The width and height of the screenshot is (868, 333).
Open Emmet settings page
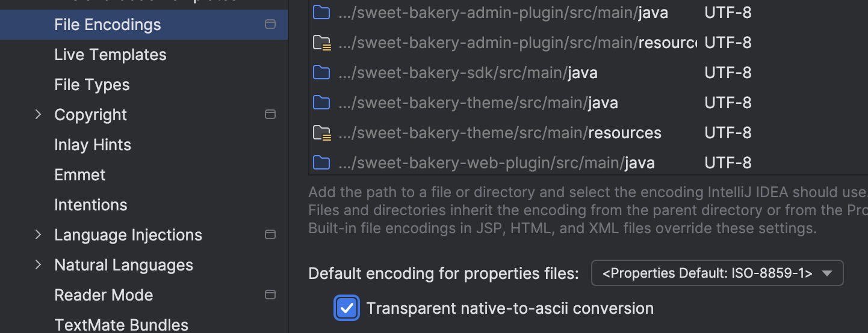tap(80, 175)
